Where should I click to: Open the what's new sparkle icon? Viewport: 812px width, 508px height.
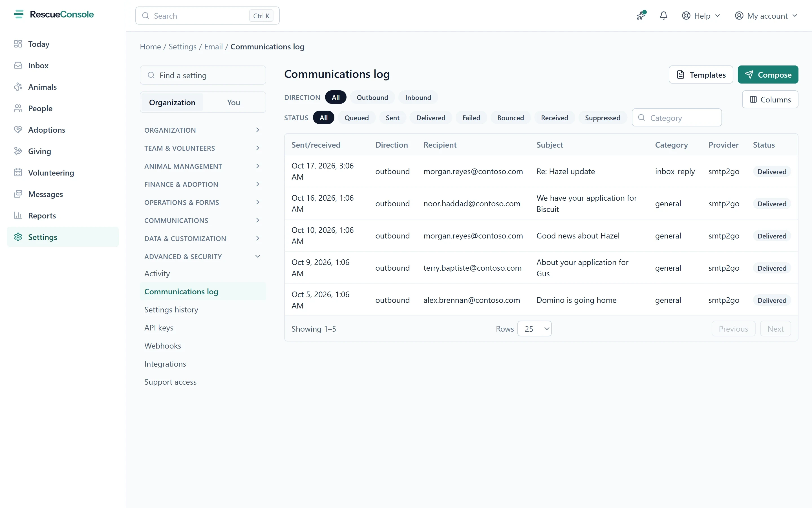[x=641, y=16]
